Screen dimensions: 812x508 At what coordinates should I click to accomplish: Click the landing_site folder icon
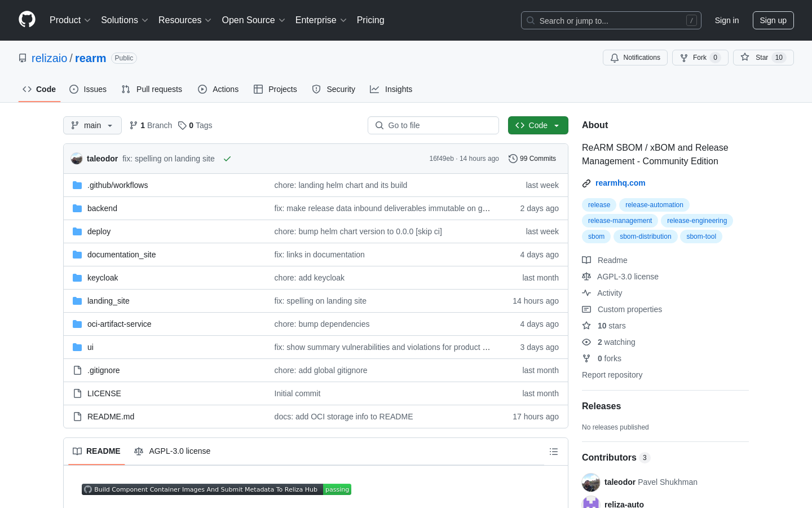click(77, 301)
